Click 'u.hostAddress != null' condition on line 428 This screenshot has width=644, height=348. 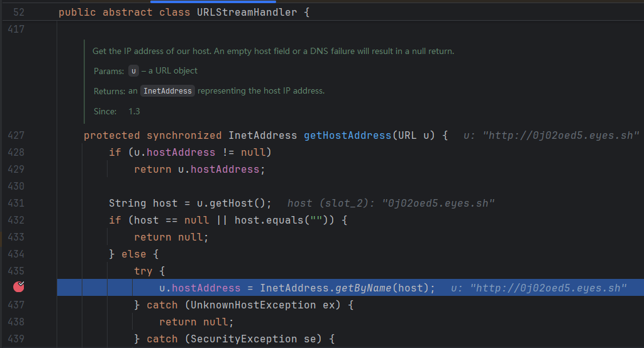[199, 152]
